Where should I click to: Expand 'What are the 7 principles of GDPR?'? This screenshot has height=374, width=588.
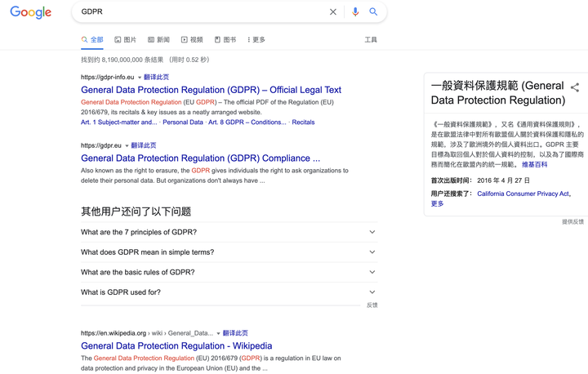coord(229,232)
